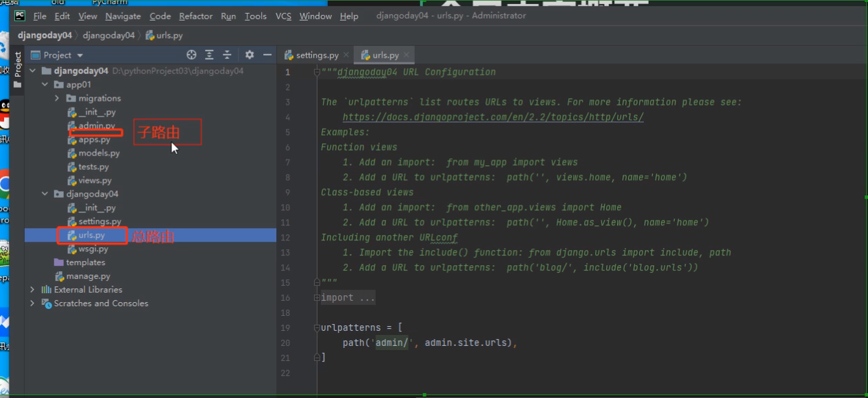Click first djangoday04 breadcrumb in navigation bar
The height and width of the screenshot is (398, 868).
45,35
